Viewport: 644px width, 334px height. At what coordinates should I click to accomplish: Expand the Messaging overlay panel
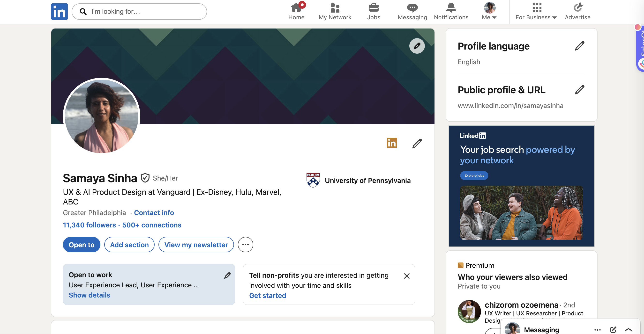[x=629, y=330]
